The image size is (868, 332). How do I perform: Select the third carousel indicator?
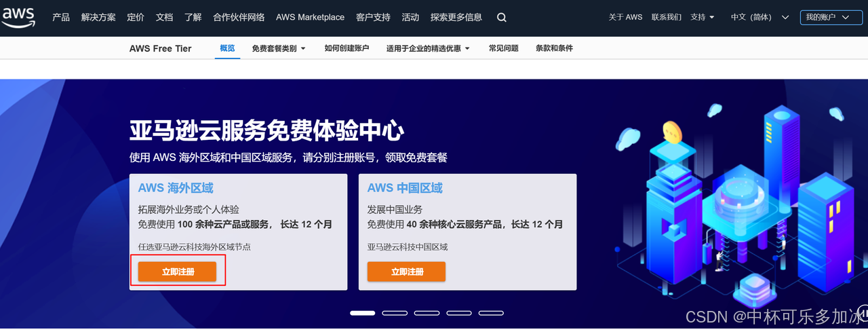[x=427, y=313]
